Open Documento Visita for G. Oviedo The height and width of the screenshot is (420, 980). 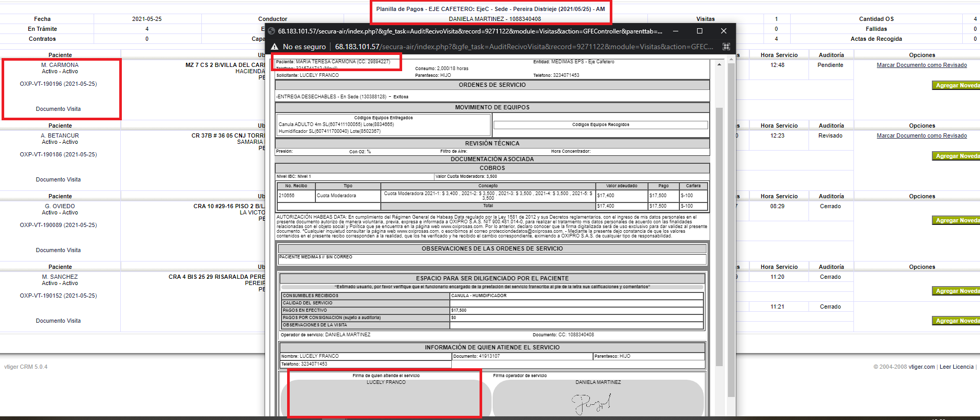coord(58,250)
